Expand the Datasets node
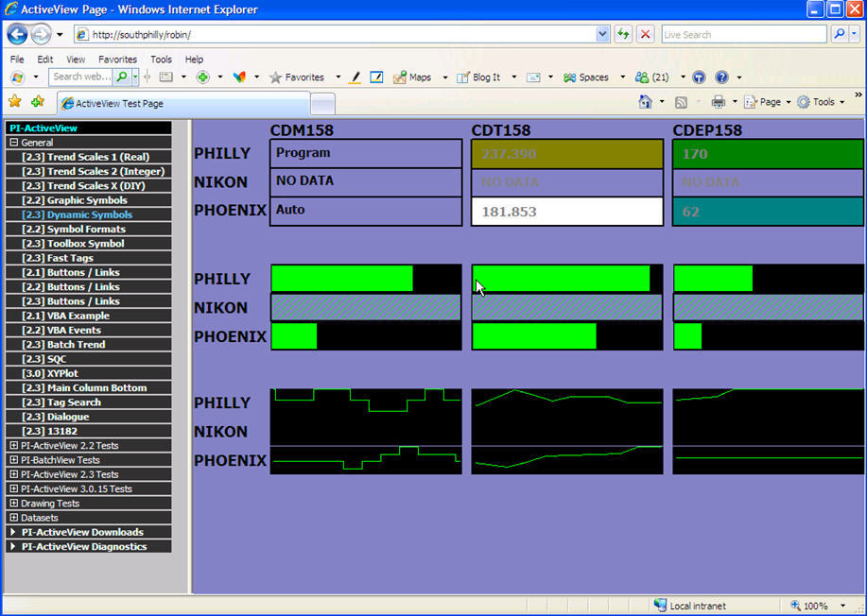 click(x=14, y=518)
